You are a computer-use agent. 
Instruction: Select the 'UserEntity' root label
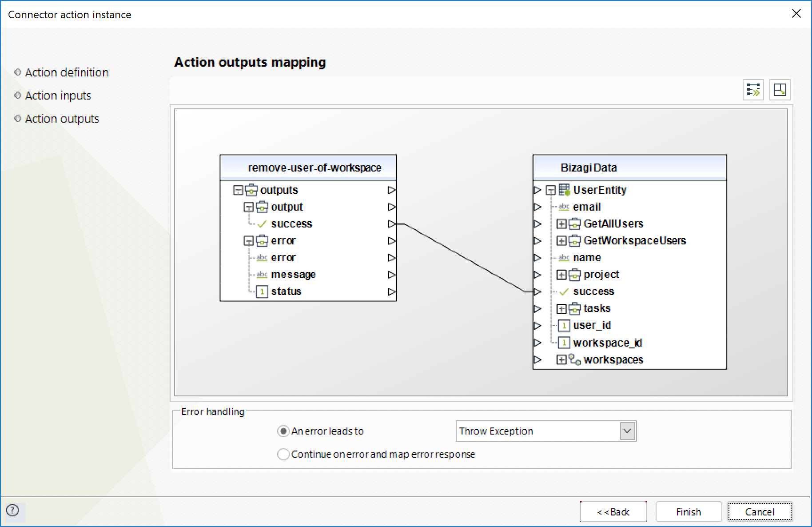pyautogui.click(x=600, y=190)
